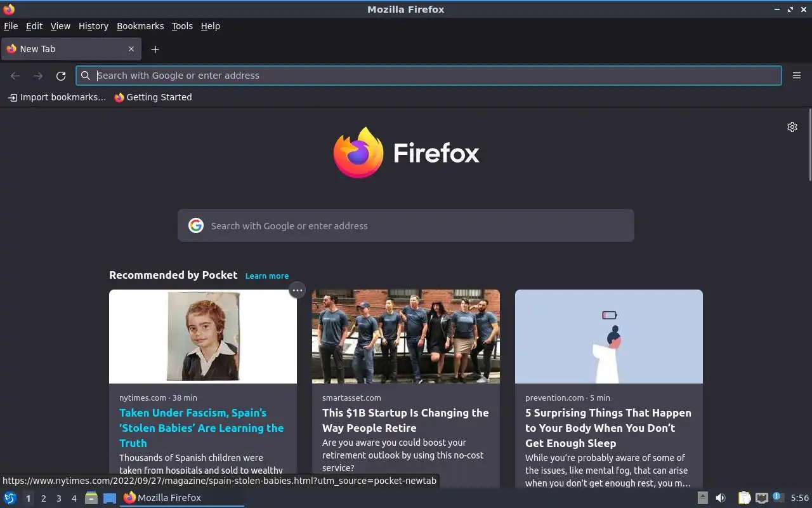Click the smartasset.com source label
This screenshot has width=812, height=508.
coord(351,398)
